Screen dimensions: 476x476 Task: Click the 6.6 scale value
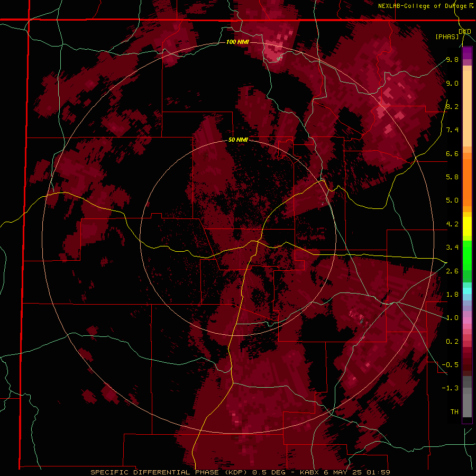452,153
